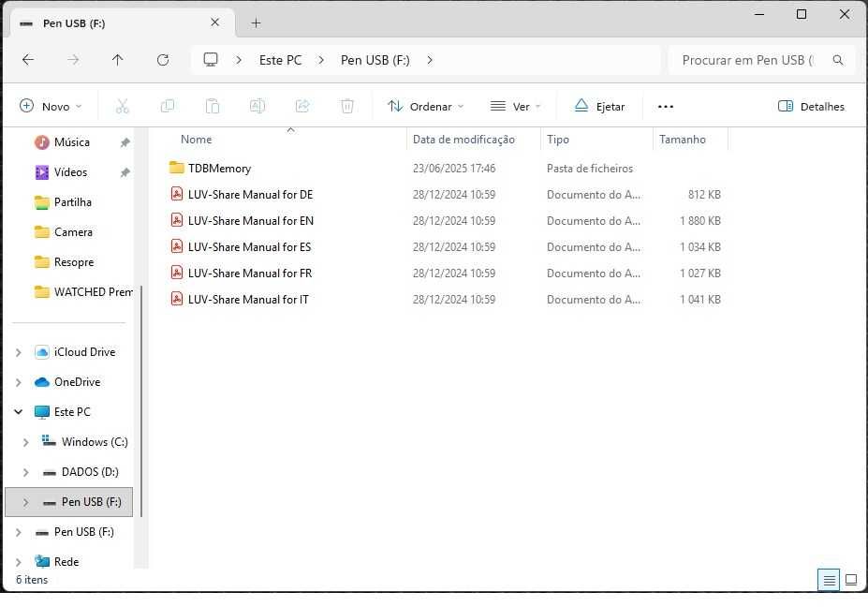Open the three-dot more options menu
Viewport: 868px width, 607px height.
click(666, 107)
